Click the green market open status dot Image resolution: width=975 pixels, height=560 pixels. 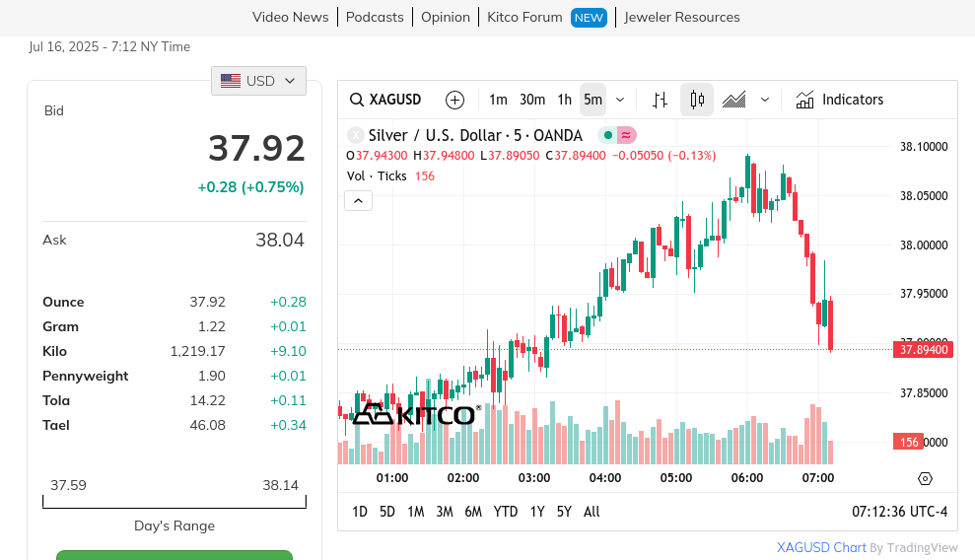click(608, 135)
